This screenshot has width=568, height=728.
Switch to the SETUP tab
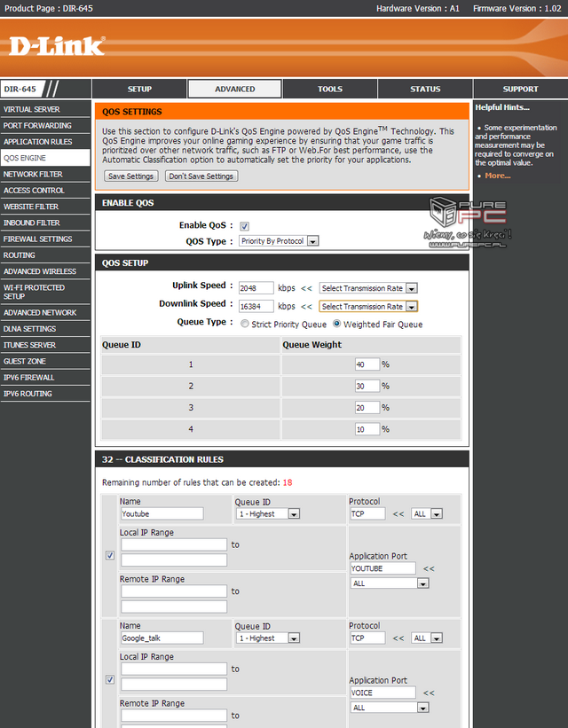[139, 89]
